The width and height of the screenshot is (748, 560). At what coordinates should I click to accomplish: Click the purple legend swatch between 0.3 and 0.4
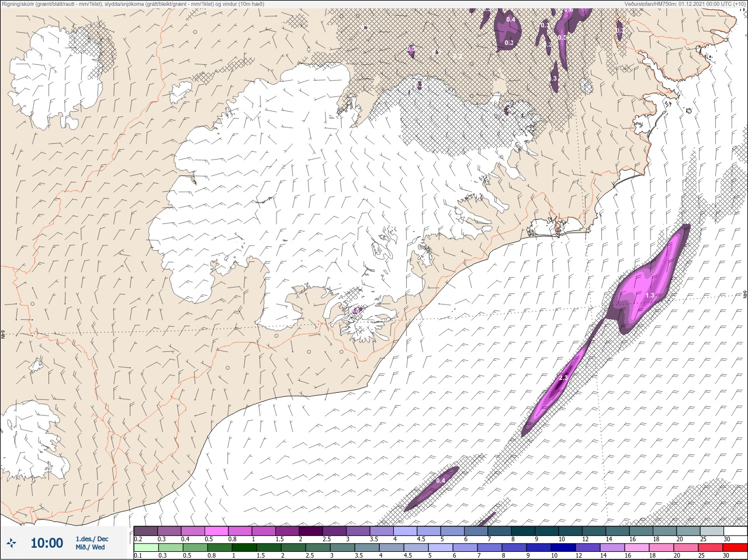(169, 531)
